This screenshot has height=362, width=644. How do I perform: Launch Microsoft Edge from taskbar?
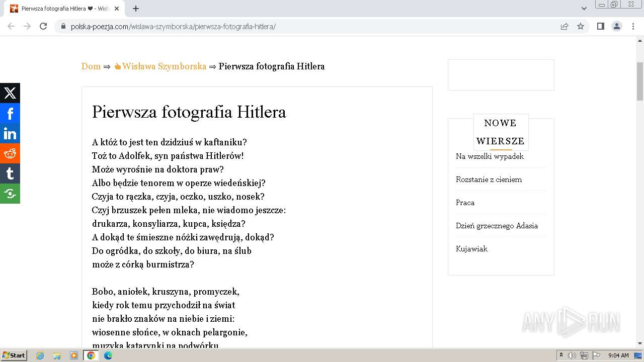click(x=108, y=355)
